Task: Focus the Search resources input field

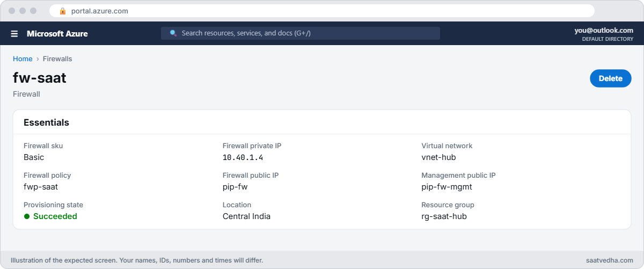Action: pyautogui.click(x=301, y=33)
